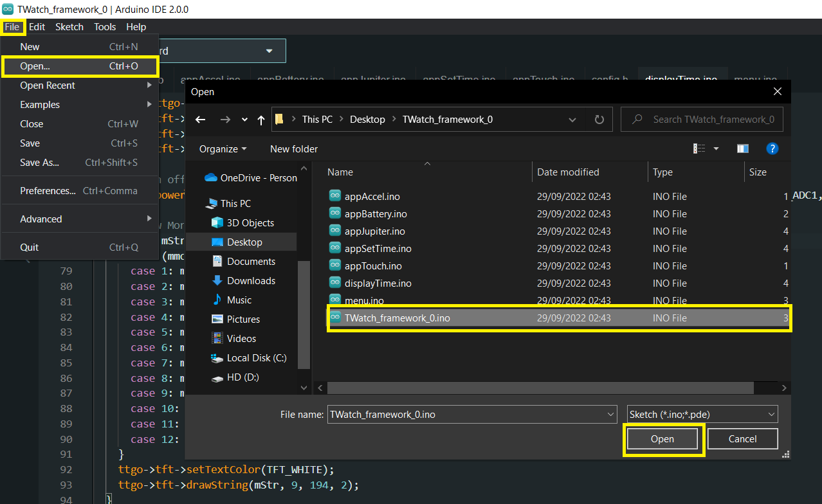
Task: Click the appJupiter.ino file icon
Action: [334, 231]
